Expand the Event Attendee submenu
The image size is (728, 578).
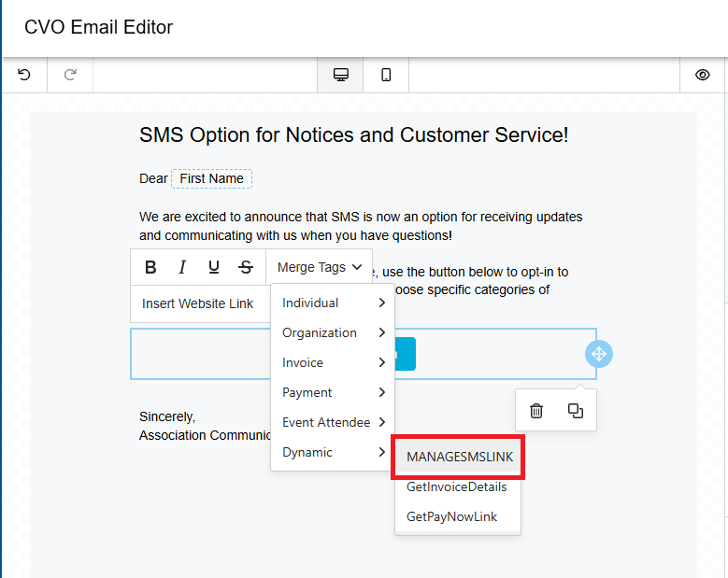point(333,422)
